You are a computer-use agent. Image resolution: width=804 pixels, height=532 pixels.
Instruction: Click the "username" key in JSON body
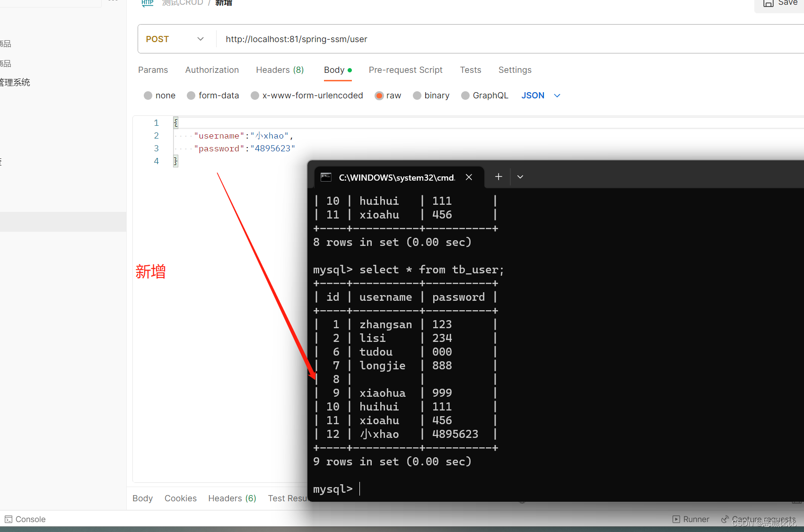point(219,136)
